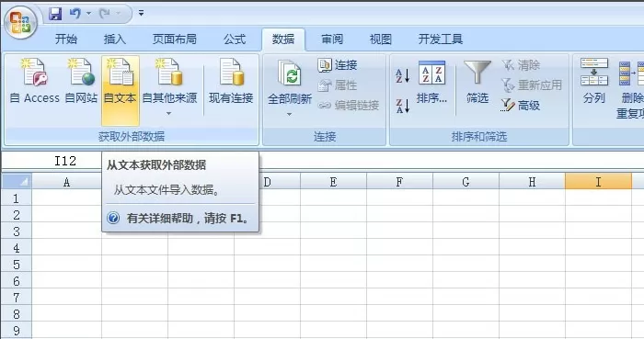
Task: Switch to the 插入 tab
Action: (x=115, y=40)
